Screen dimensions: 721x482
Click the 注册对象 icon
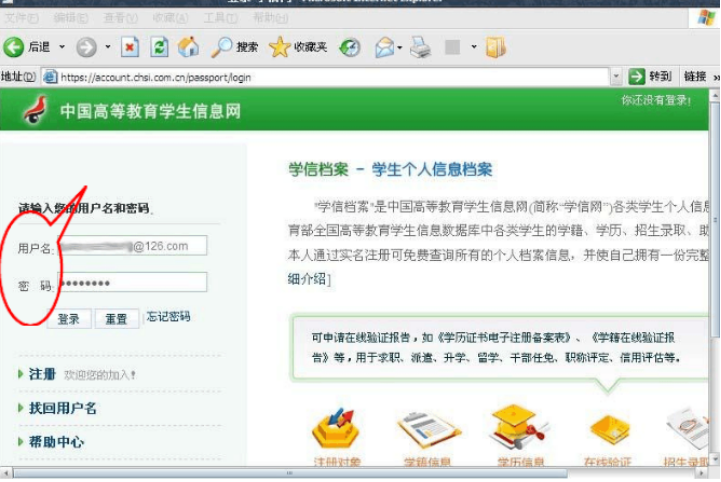coord(337,429)
